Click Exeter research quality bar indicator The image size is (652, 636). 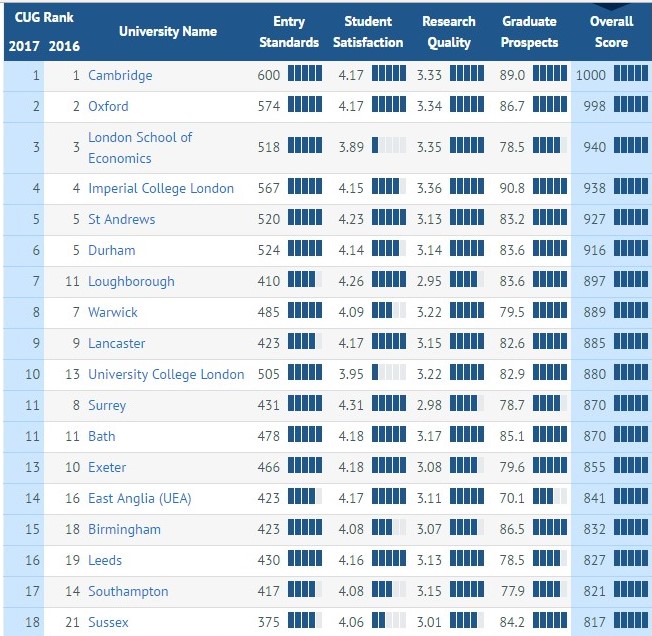pyautogui.click(x=467, y=465)
